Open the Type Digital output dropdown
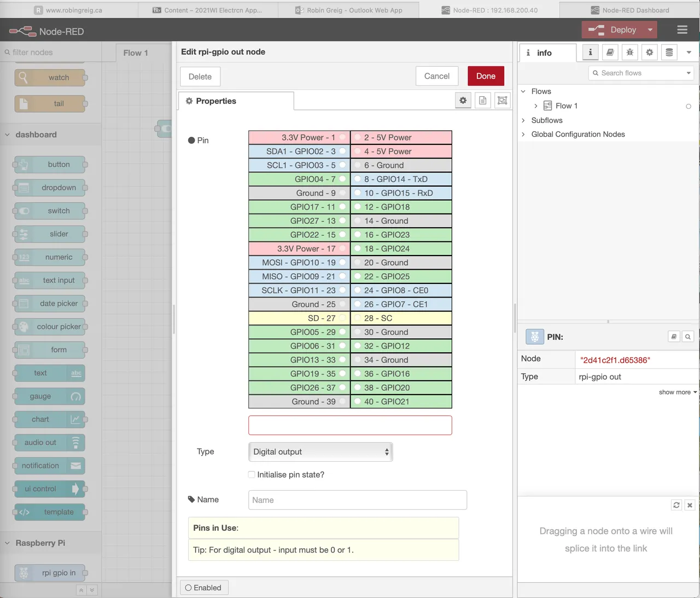The width and height of the screenshot is (700, 598). pyautogui.click(x=320, y=452)
